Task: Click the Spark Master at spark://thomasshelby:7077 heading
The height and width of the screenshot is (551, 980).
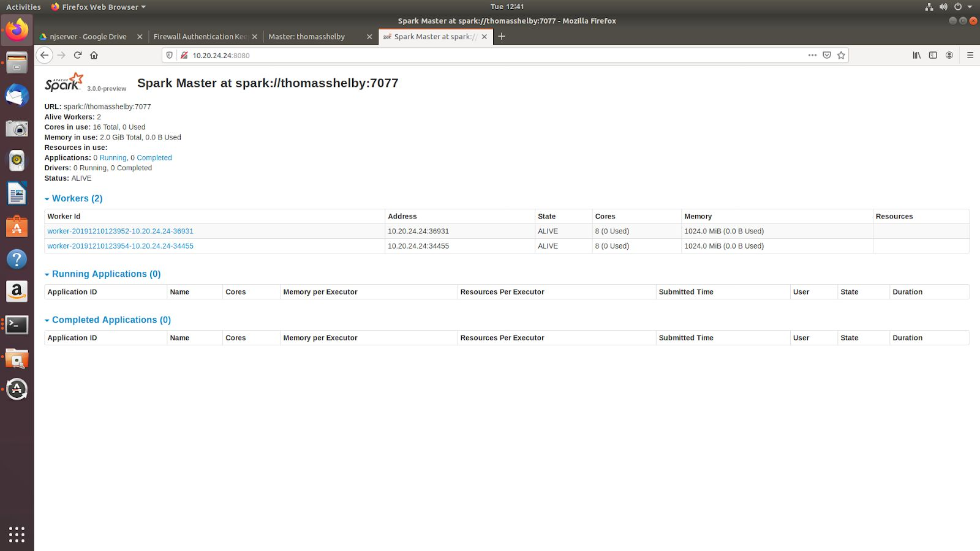Action: tap(268, 83)
